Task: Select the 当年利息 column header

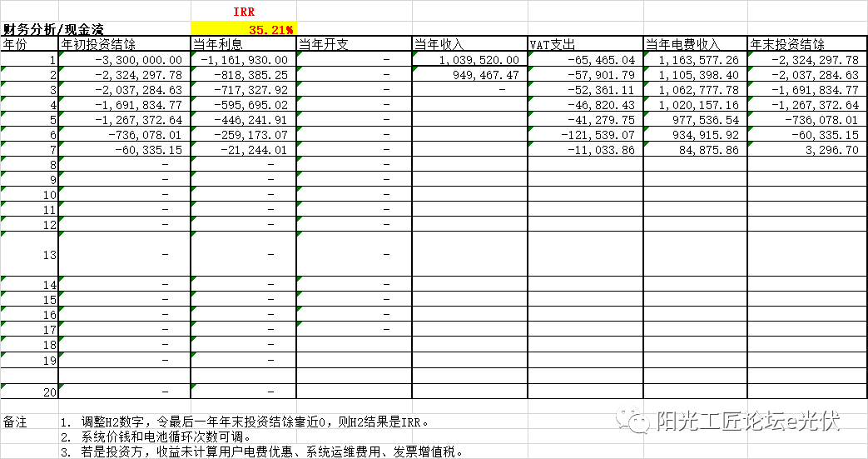Action: tap(244, 44)
